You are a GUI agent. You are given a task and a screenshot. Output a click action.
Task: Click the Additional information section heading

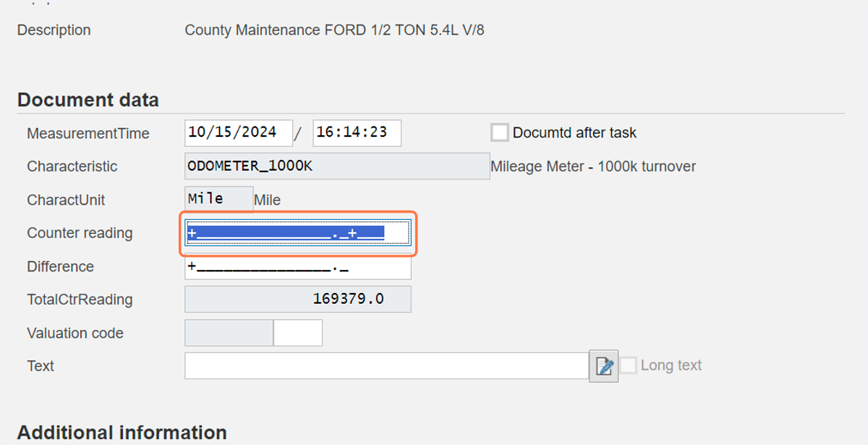coord(122,433)
